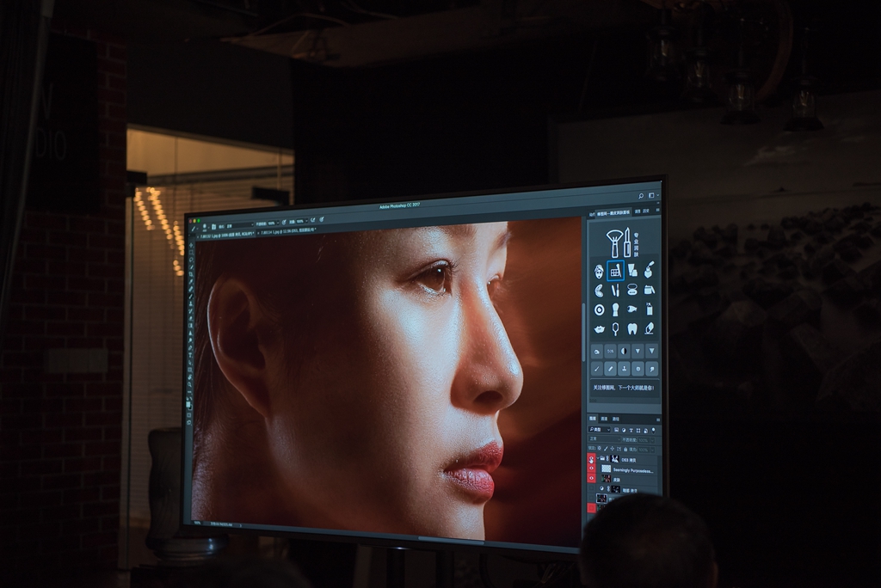Toggle the eye on the third layer
The width and height of the screenshot is (881, 588).
591,480
